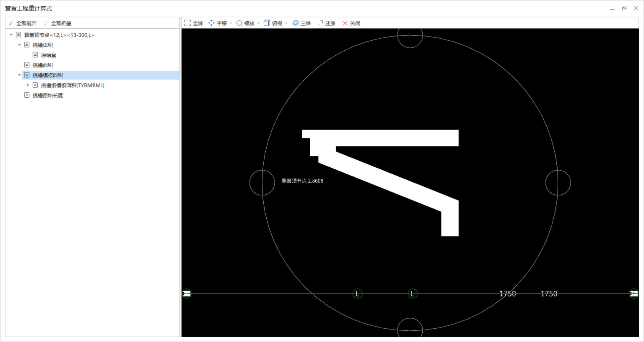Collapse the 挑檐体积 tree node
This screenshot has height=342, width=644.
(19, 45)
